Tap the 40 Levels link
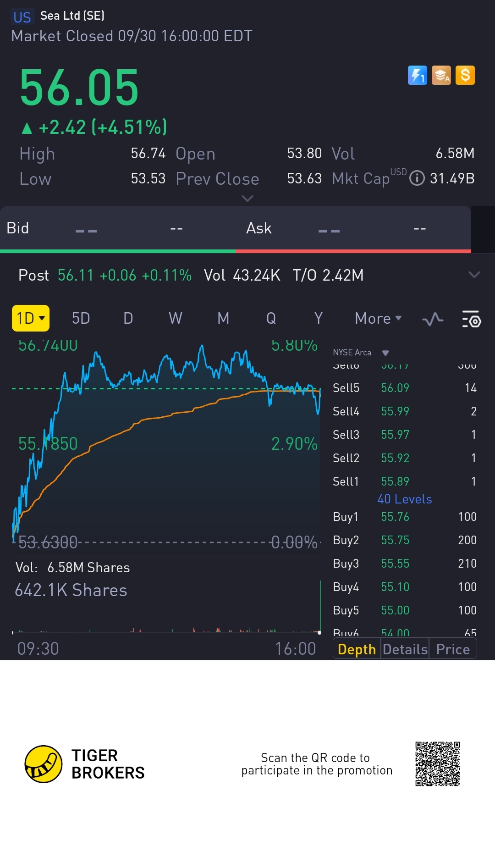495x868 pixels. [404, 499]
